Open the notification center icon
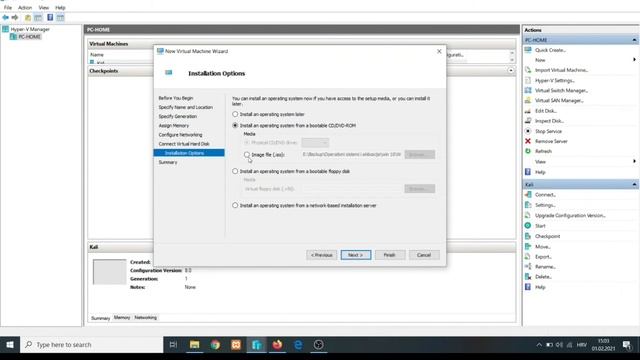 [x=627, y=345]
